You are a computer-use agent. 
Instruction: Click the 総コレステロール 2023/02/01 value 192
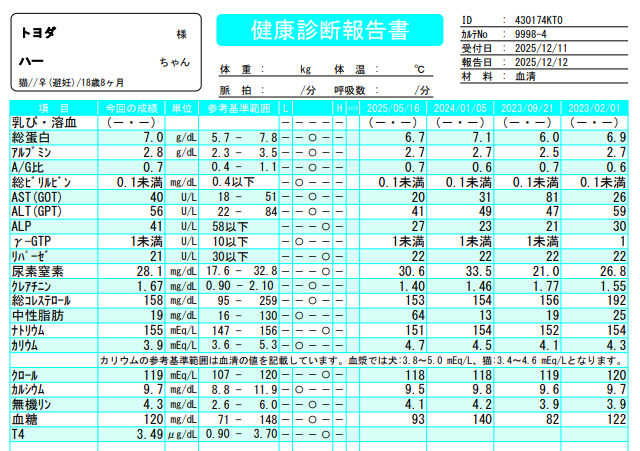pos(616,301)
